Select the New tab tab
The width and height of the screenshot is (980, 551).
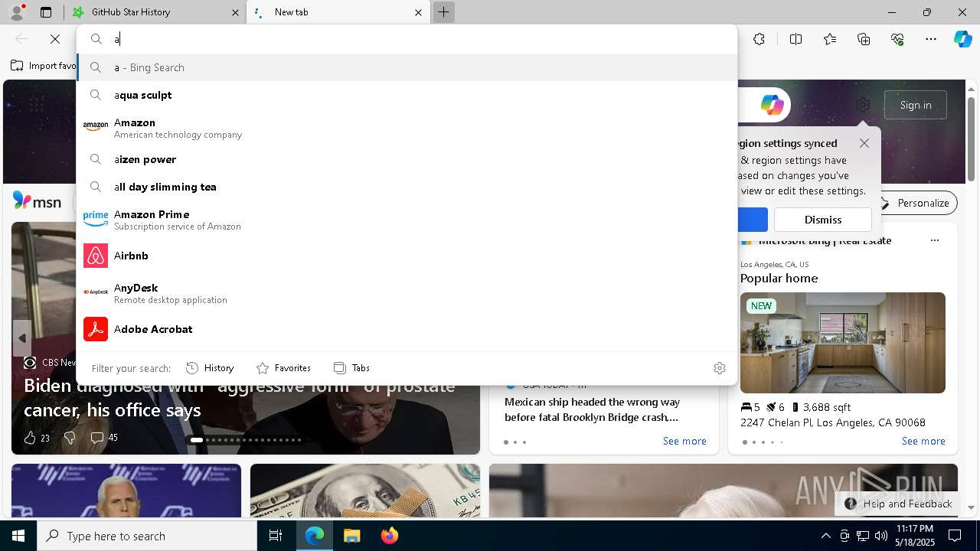pyautogui.click(x=337, y=12)
